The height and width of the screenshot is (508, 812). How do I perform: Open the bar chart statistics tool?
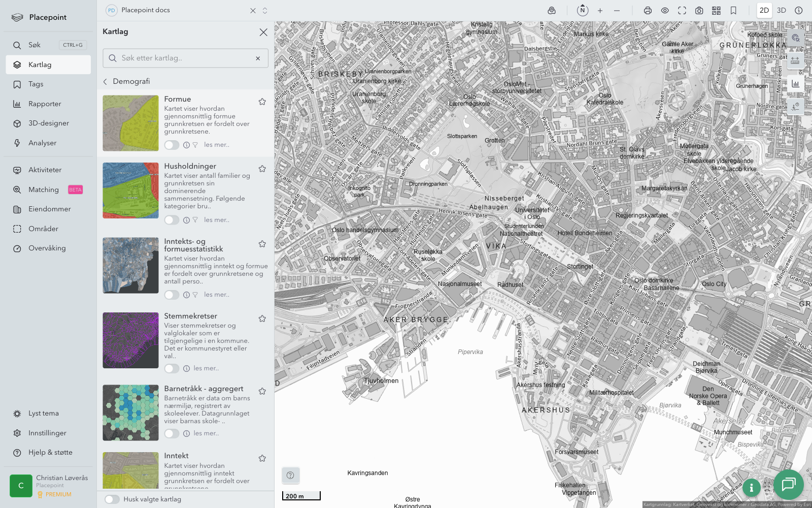tap(795, 84)
